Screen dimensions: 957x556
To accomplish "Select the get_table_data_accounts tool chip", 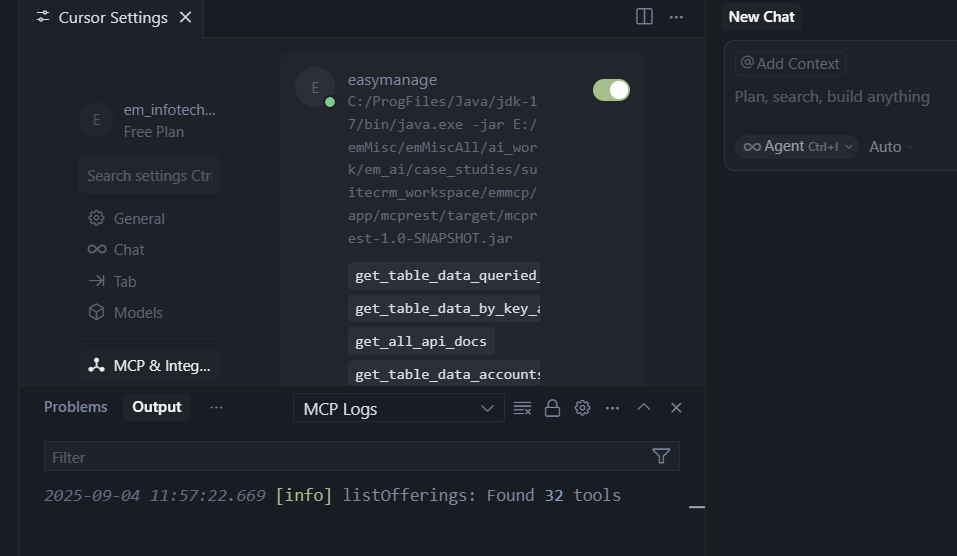I will click(x=444, y=374).
